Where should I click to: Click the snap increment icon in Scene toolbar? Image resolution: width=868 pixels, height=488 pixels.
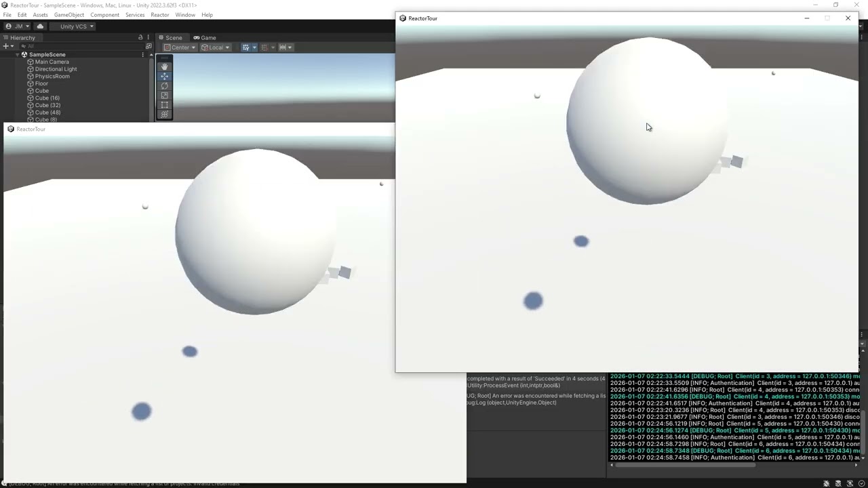(x=264, y=47)
